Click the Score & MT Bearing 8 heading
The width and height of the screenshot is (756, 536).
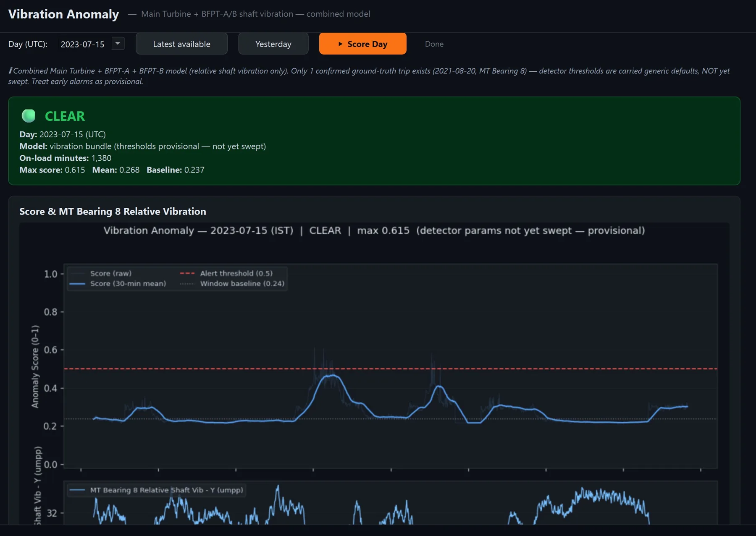(x=113, y=212)
